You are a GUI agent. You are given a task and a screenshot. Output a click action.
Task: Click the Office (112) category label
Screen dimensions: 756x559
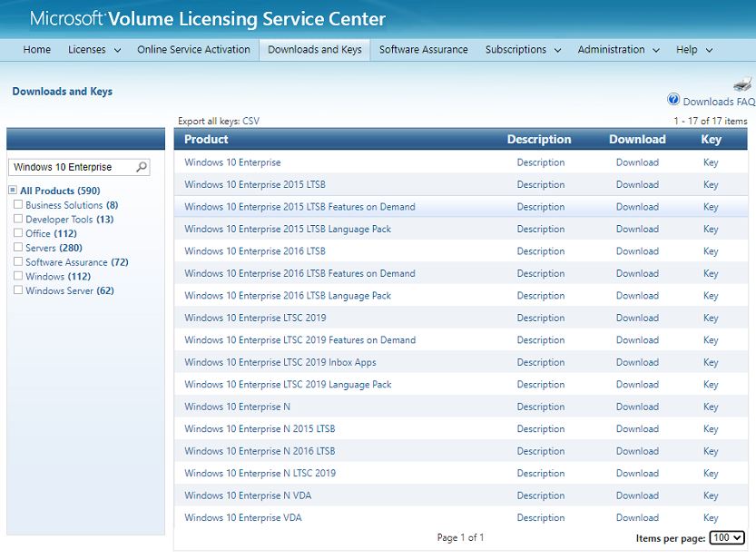[x=51, y=233]
